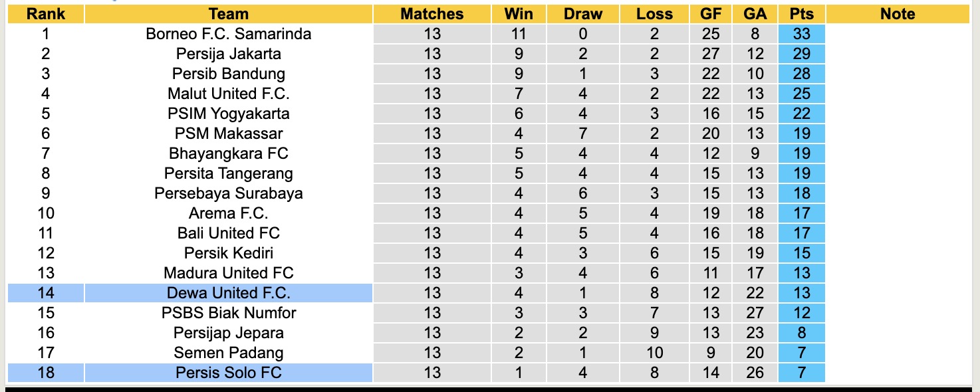Image resolution: width=980 pixels, height=392 pixels.
Task: Click Borneo's 33 points cell
Action: [801, 34]
